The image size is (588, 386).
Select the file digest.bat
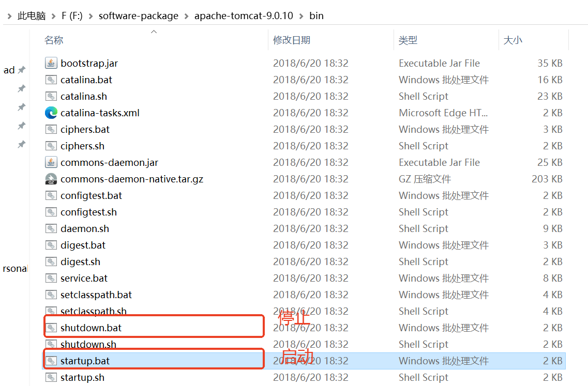coord(83,245)
